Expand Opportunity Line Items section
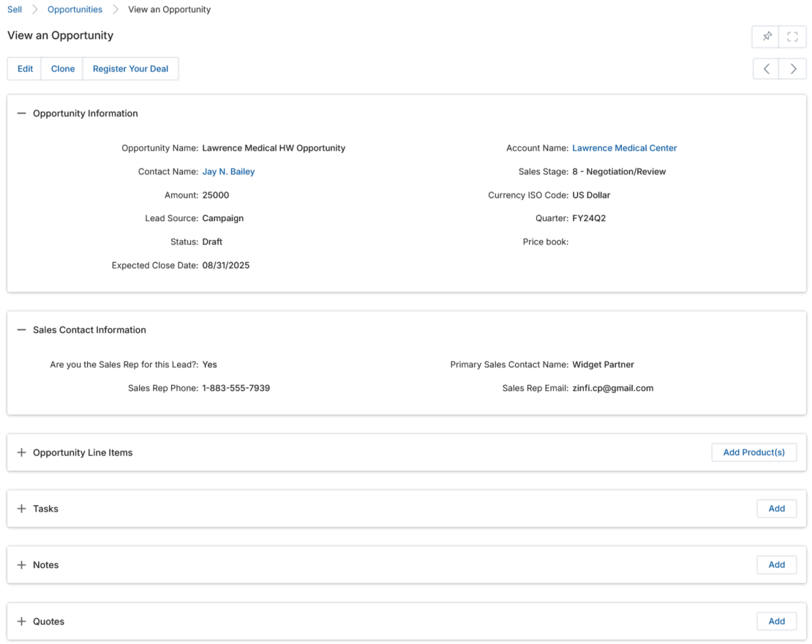Screen dimensions: 812x644 [21, 453]
